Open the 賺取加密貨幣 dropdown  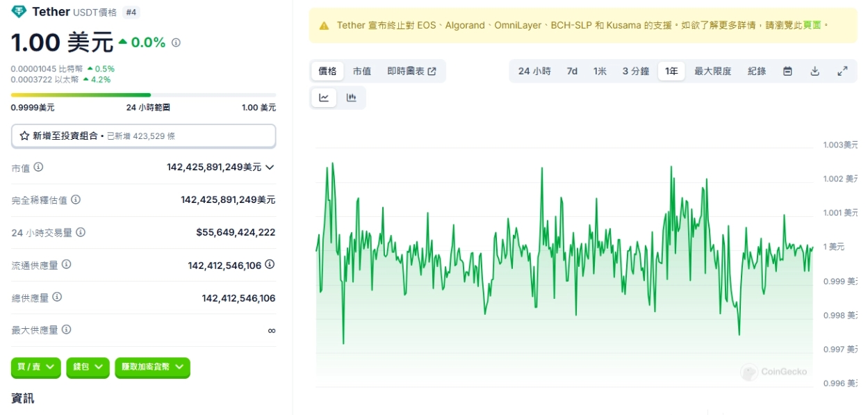coord(152,367)
